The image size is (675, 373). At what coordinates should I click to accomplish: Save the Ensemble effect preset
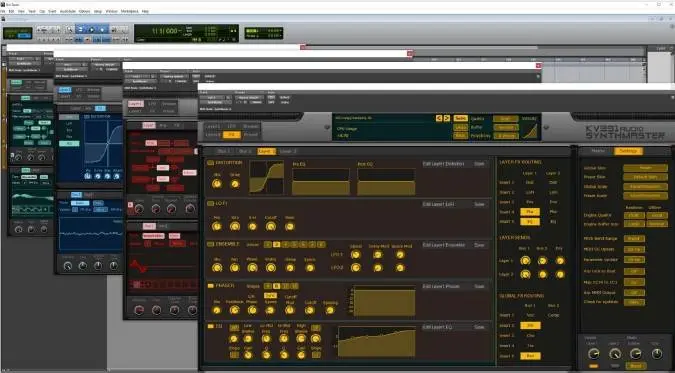[x=479, y=245]
